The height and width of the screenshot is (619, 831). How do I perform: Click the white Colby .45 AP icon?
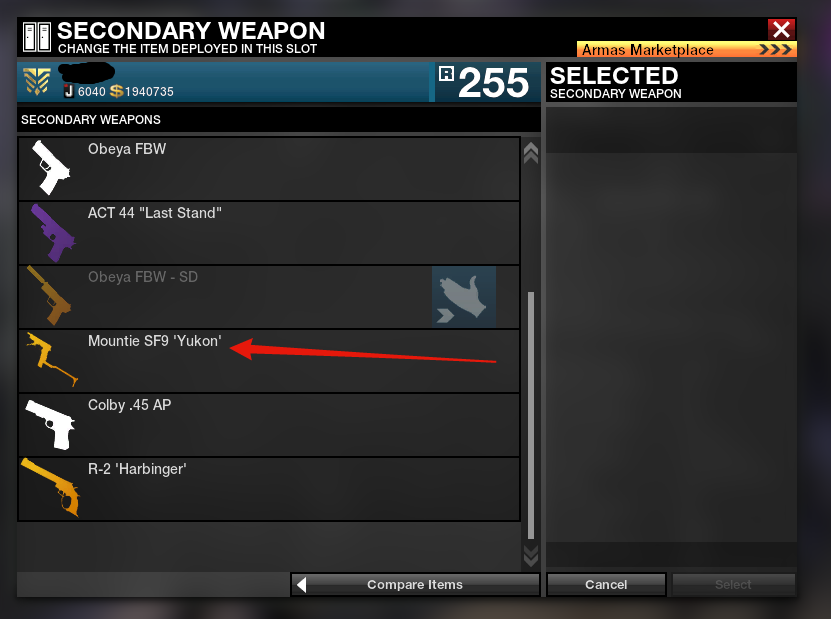50,425
